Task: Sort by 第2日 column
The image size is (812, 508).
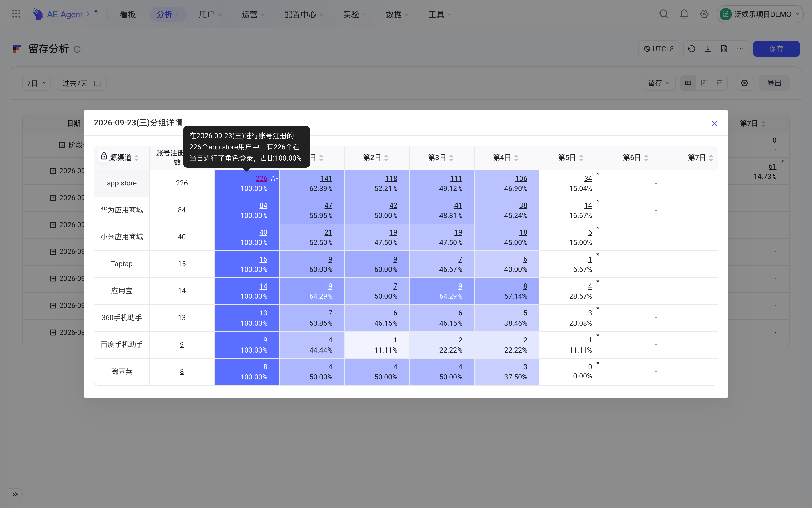Action: click(x=386, y=158)
